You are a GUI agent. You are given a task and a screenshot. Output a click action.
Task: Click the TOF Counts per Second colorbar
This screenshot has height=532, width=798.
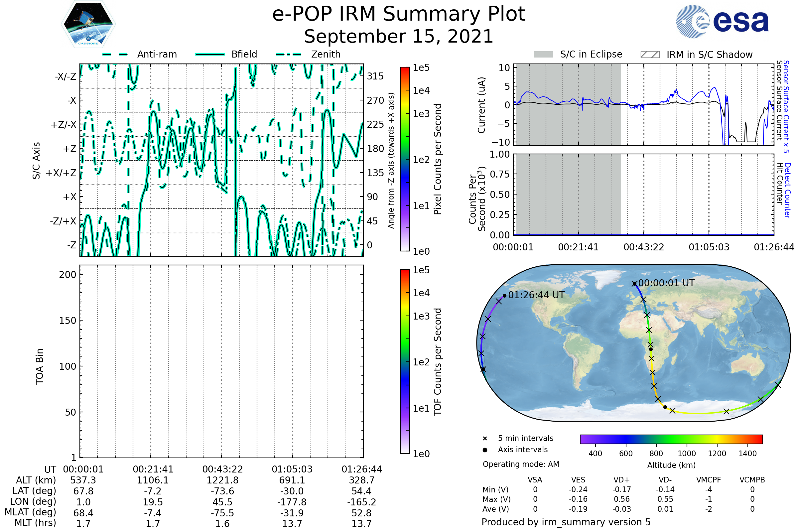[405, 362]
